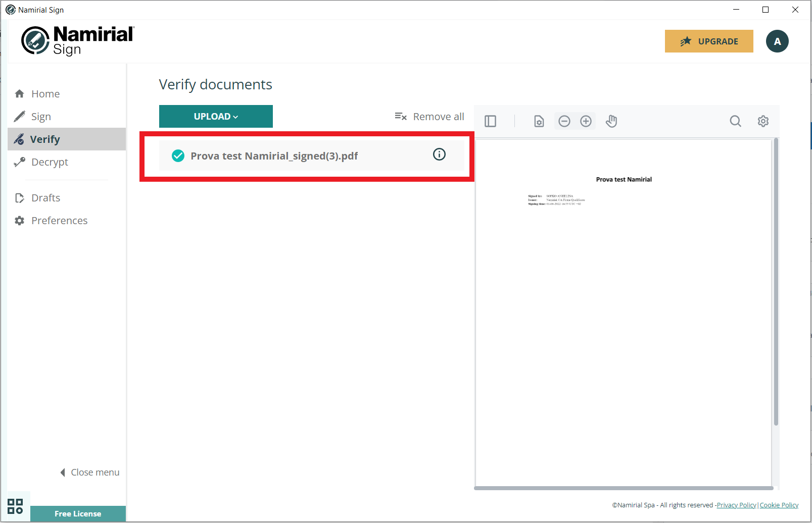
Task: Click the Drafts document icon
Action: 20,198
